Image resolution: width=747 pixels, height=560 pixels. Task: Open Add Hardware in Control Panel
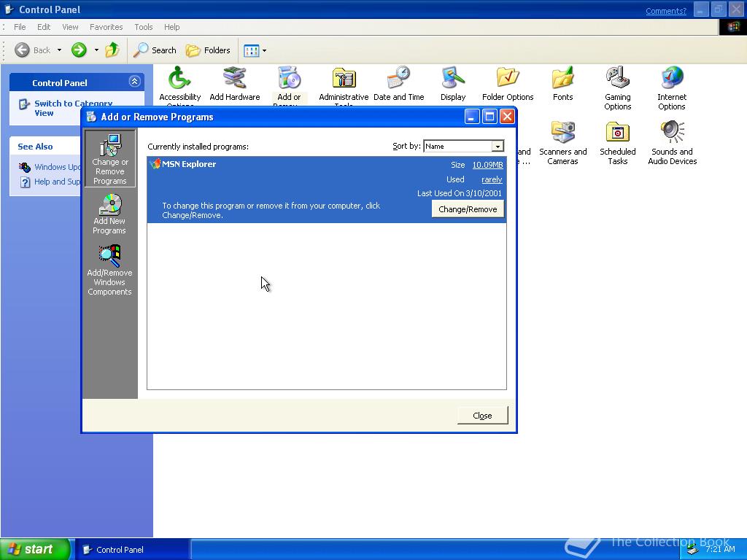(234, 79)
